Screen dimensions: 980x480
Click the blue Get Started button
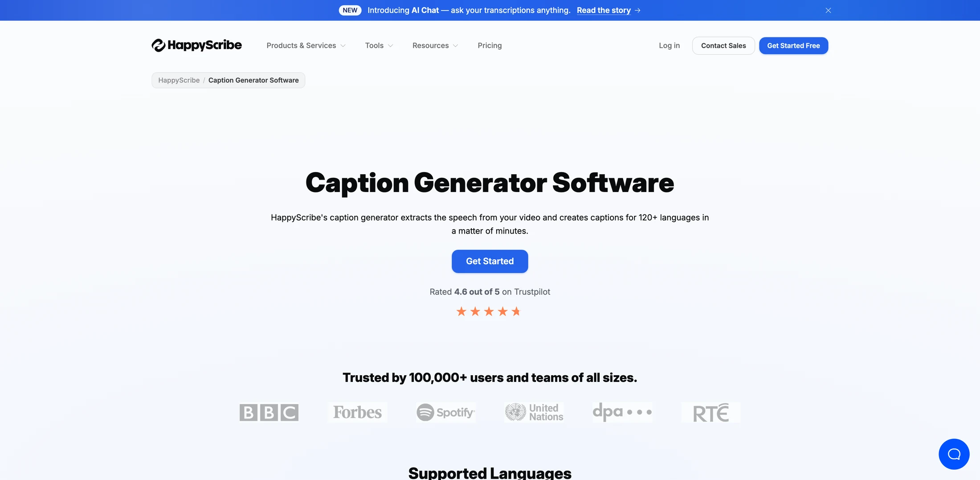(x=490, y=261)
